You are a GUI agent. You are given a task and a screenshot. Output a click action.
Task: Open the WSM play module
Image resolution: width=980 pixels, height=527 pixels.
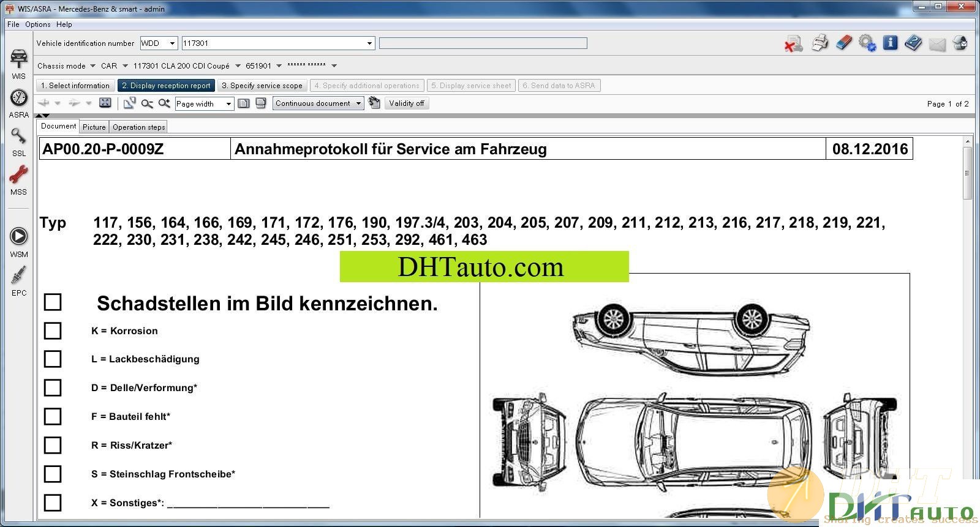[18, 242]
